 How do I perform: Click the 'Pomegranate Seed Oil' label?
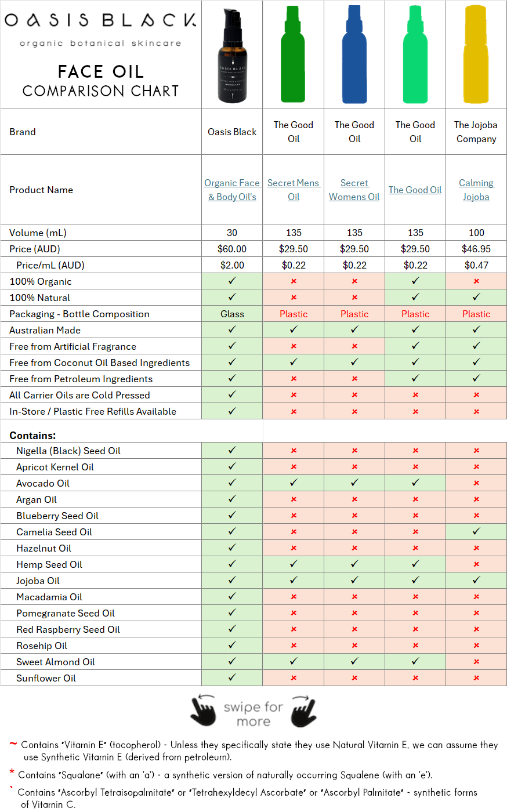[x=66, y=613]
